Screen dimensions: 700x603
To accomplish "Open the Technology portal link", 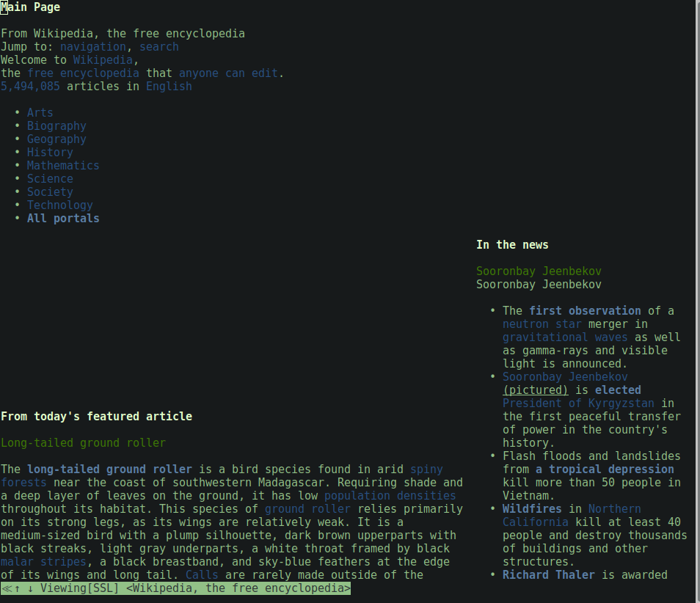I will (x=60, y=205).
